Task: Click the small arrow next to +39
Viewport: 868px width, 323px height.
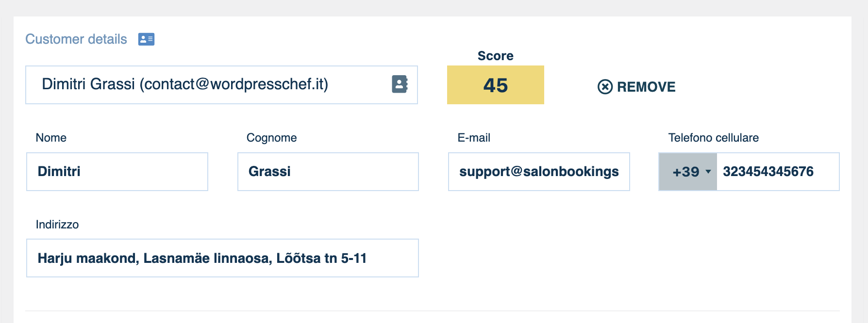Action: [x=708, y=172]
